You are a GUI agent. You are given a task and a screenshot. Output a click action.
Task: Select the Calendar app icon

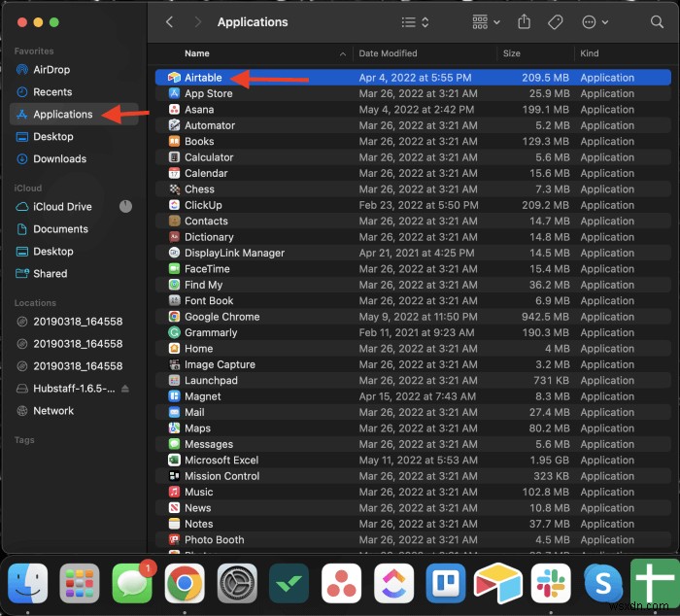coord(174,173)
